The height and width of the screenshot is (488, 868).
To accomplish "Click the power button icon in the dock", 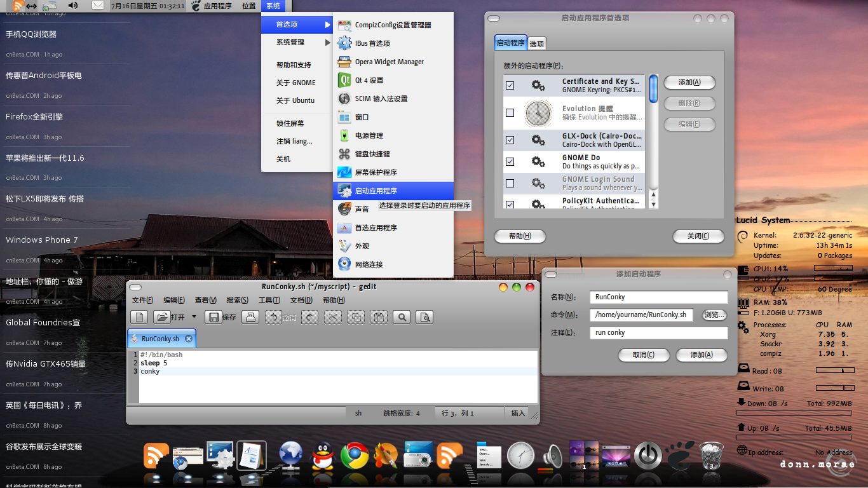I will click(x=648, y=456).
